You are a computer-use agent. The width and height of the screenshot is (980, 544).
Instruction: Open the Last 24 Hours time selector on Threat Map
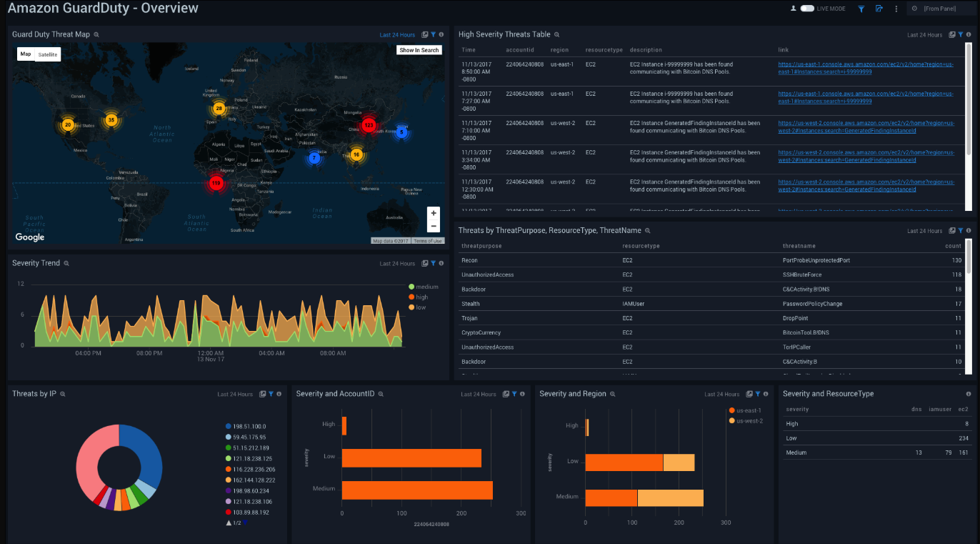pos(399,34)
